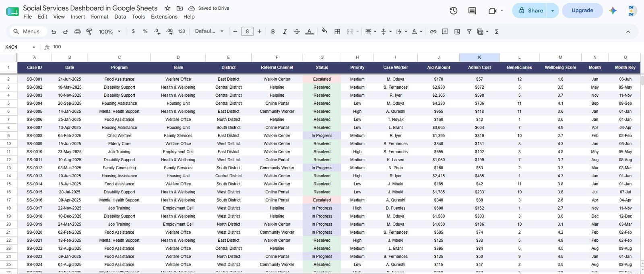Open the Functions sigma menu
This screenshot has width=644, height=274.
pyautogui.click(x=497, y=31)
